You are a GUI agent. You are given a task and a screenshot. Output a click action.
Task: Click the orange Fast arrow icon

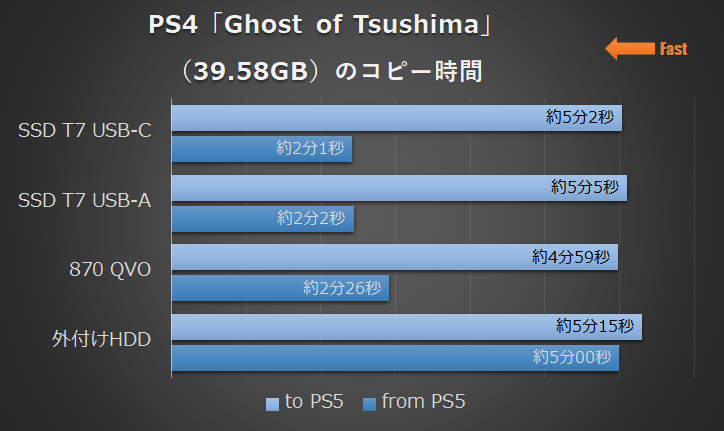[x=630, y=49]
